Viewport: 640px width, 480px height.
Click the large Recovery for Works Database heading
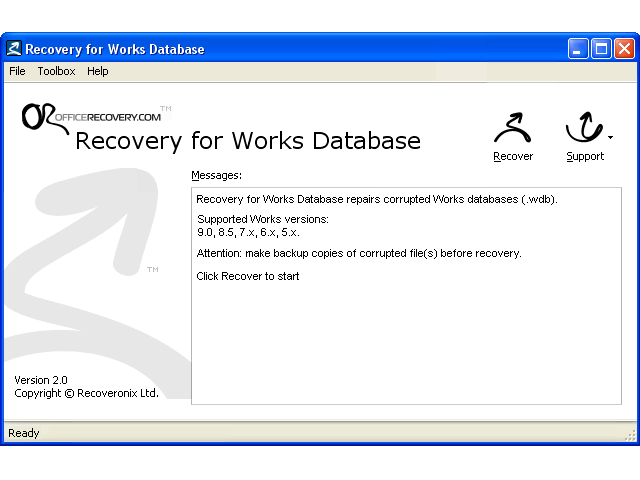coord(248,141)
